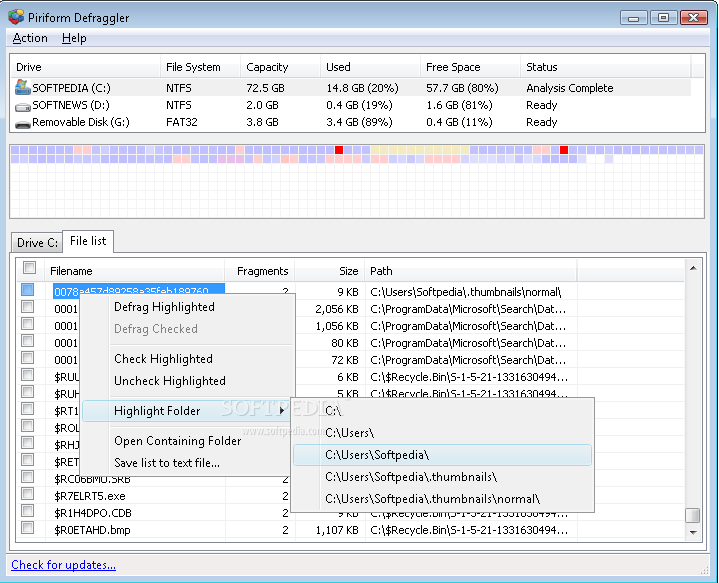Select the $R7ELRT5.exe file name
719x583 pixels.
90,496
